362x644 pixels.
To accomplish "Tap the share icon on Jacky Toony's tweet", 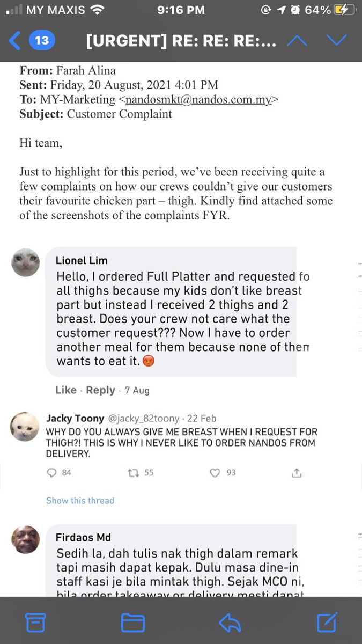I will point(297,473).
